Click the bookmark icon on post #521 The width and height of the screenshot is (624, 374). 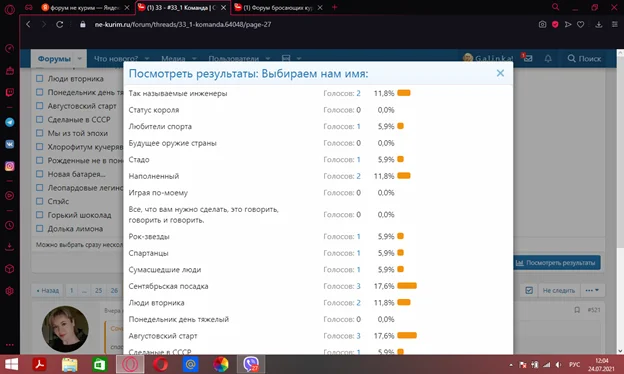click(577, 310)
